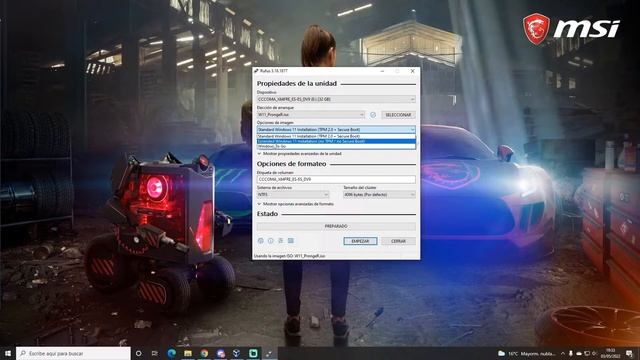Select Standard Windows 11 Installation list option
Viewport: 640px width, 360px height.
point(336,136)
